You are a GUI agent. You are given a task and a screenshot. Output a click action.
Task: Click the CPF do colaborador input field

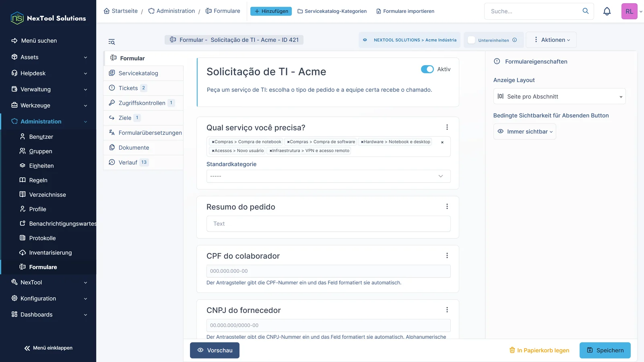328,271
